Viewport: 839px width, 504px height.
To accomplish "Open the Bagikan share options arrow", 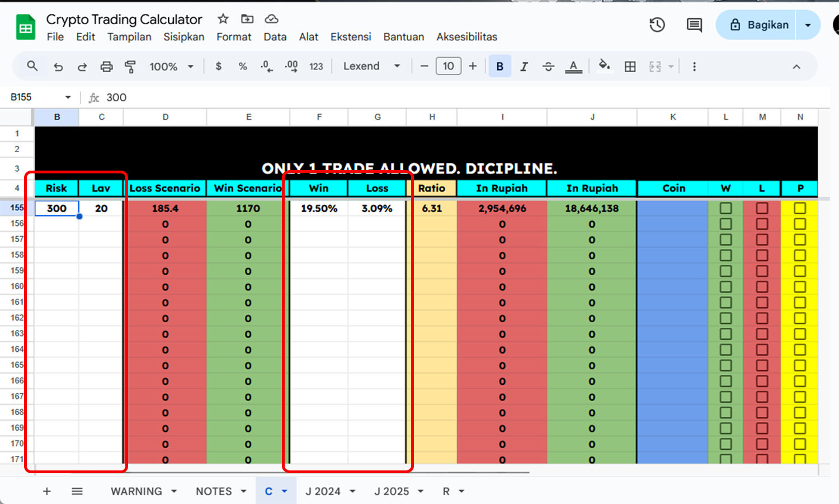I will coord(808,25).
